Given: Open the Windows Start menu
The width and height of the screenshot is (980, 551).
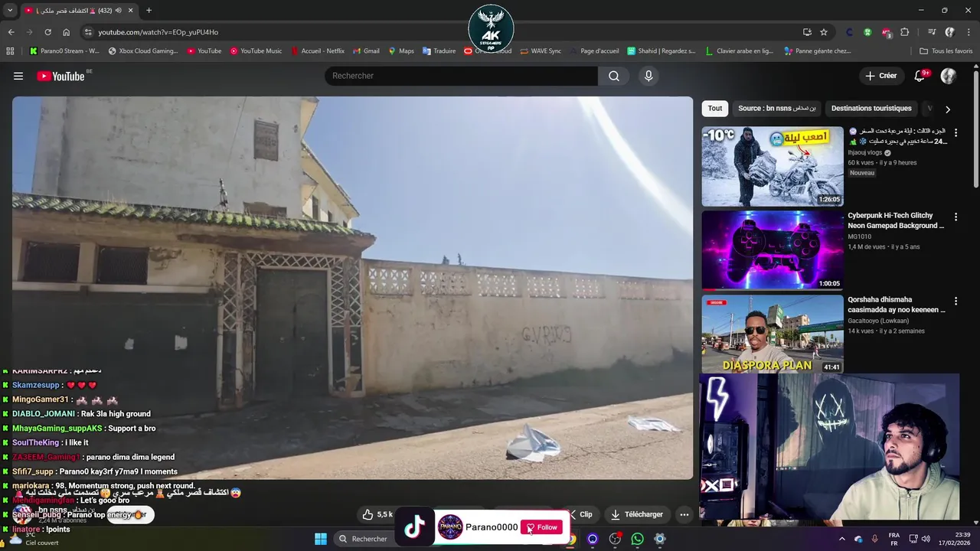Looking at the screenshot, I should (x=321, y=539).
